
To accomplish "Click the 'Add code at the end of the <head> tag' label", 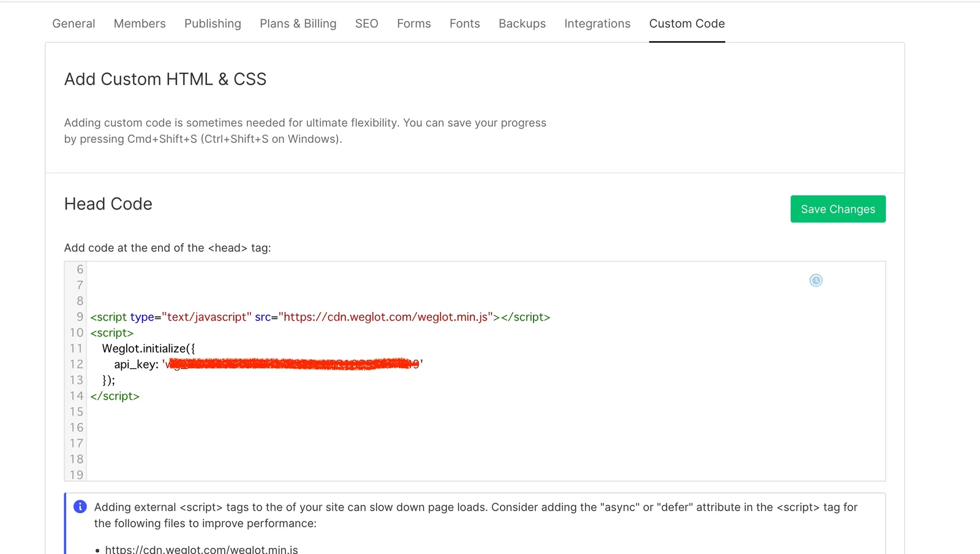I will [167, 248].
